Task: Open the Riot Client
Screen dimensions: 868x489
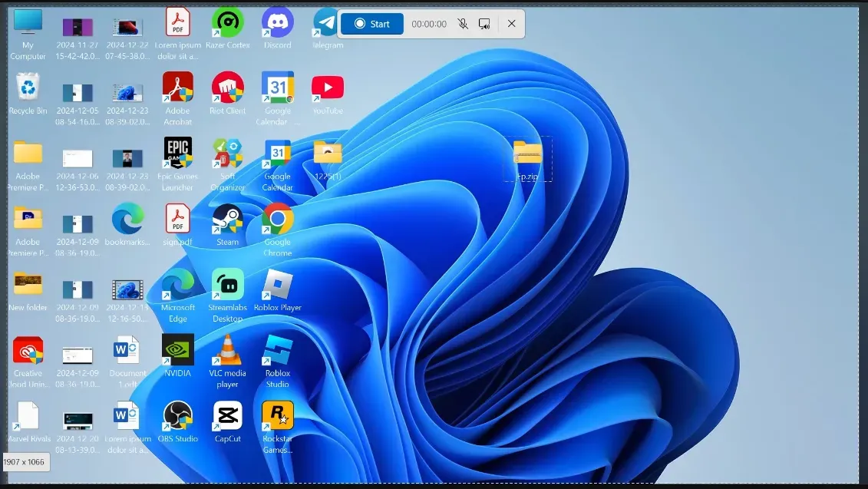Action: [227, 88]
